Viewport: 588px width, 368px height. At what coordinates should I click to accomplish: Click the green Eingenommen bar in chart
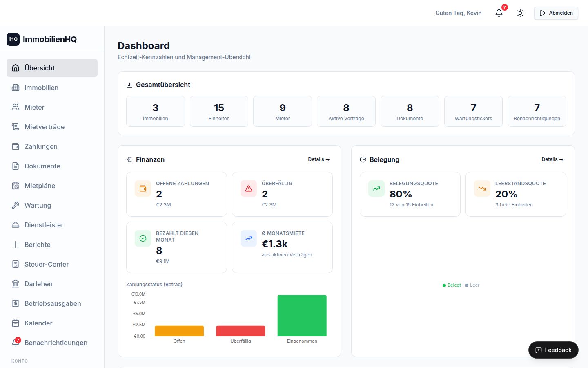302,316
